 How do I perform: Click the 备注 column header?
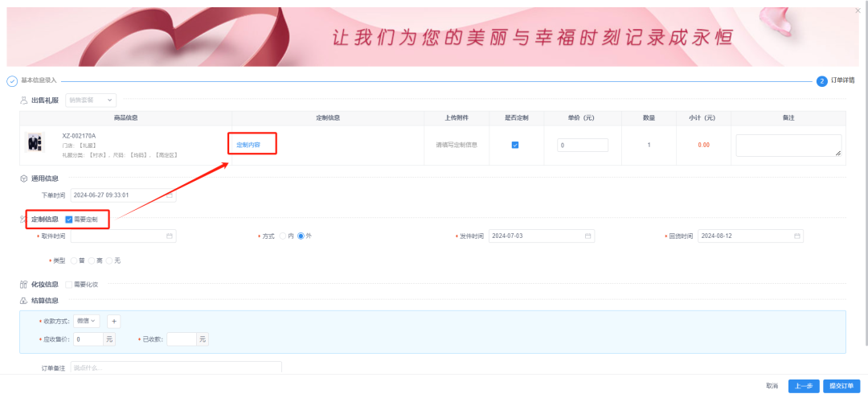tap(788, 118)
